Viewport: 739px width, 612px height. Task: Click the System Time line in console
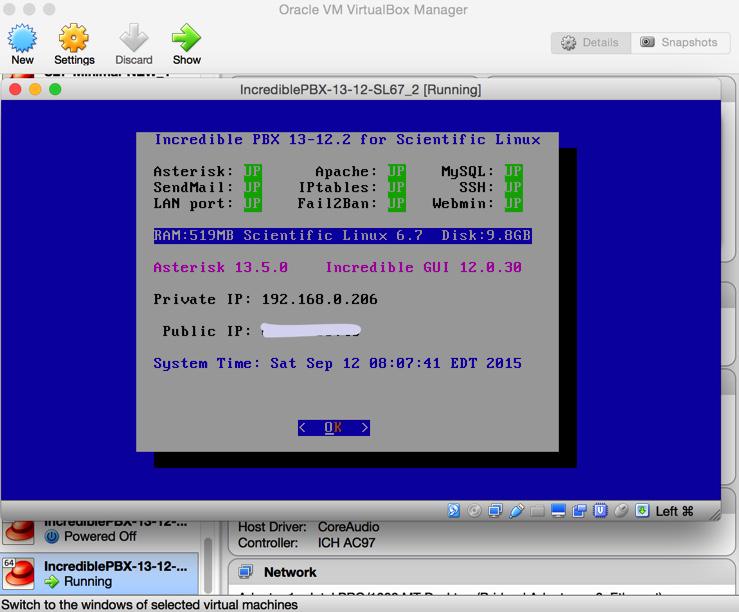(x=337, y=363)
